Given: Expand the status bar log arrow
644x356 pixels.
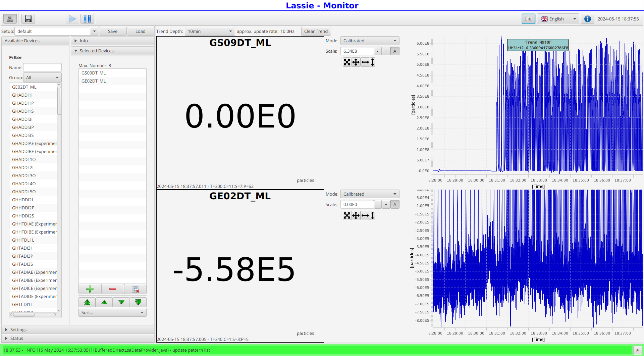Looking at the screenshot, I should (x=638, y=350).
